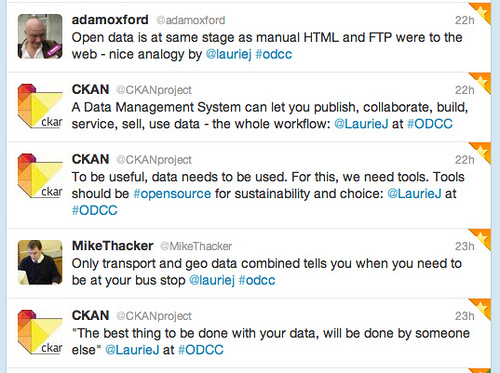Click the MikeThacker display name
Viewport: 500px width, 373px height.
(113, 246)
